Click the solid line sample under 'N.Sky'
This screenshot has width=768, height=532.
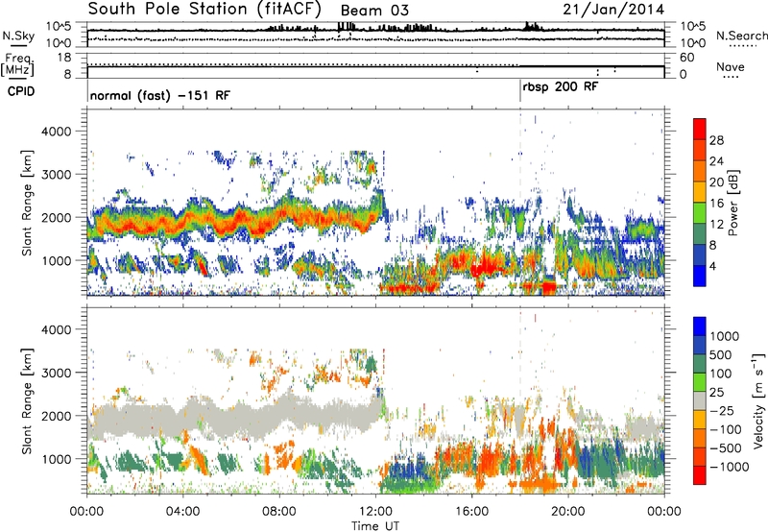click(18, 46)
